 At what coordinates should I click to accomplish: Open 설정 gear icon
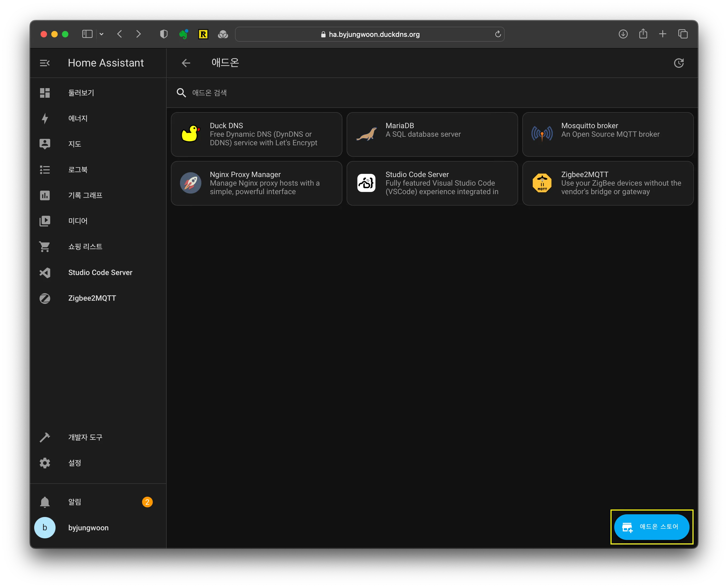(45, 463)
